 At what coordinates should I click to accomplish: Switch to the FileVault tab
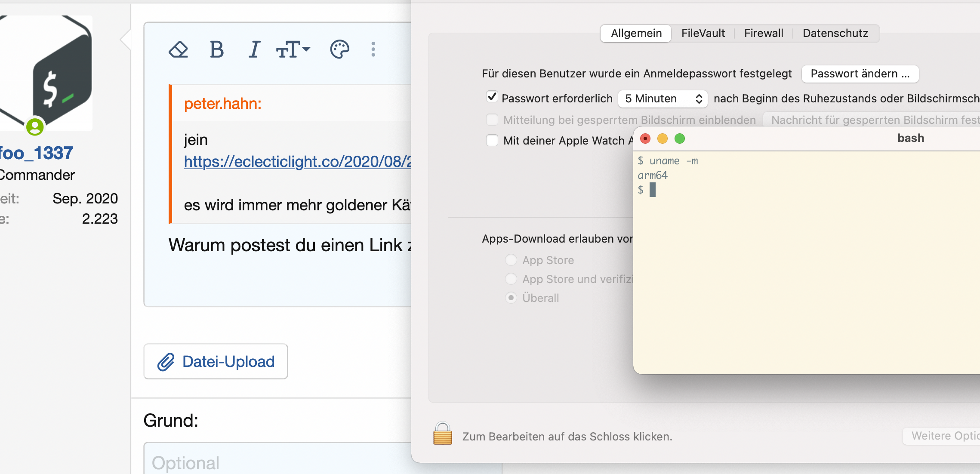[703, 33]
